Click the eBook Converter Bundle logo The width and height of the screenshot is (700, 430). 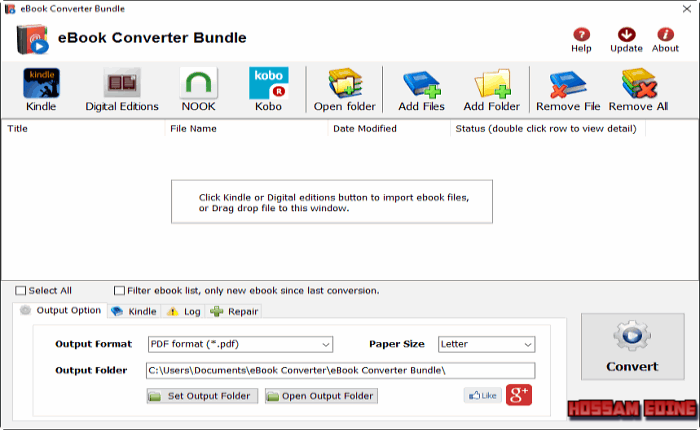coord(32,39)
